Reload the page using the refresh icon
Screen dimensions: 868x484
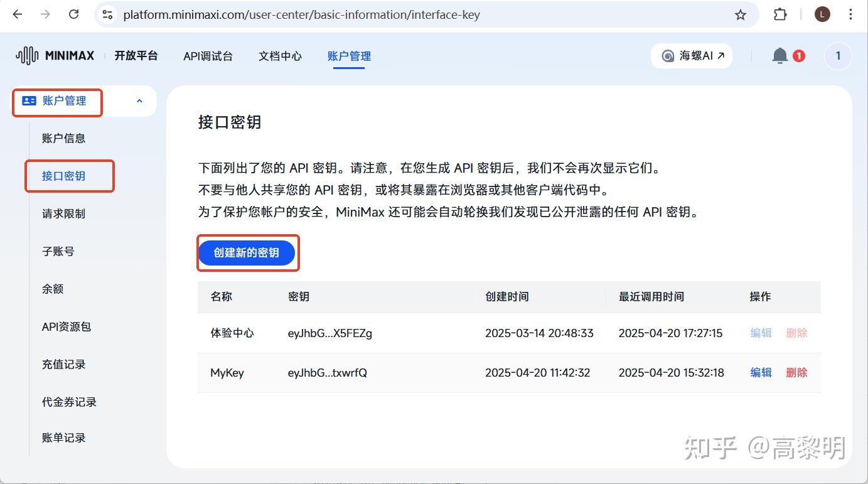click(73, 14)
